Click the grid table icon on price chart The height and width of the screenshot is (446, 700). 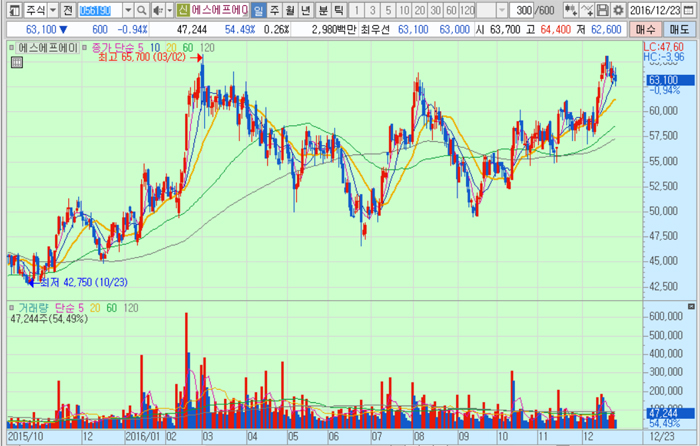pyautogui.click(x=14, y=63)
